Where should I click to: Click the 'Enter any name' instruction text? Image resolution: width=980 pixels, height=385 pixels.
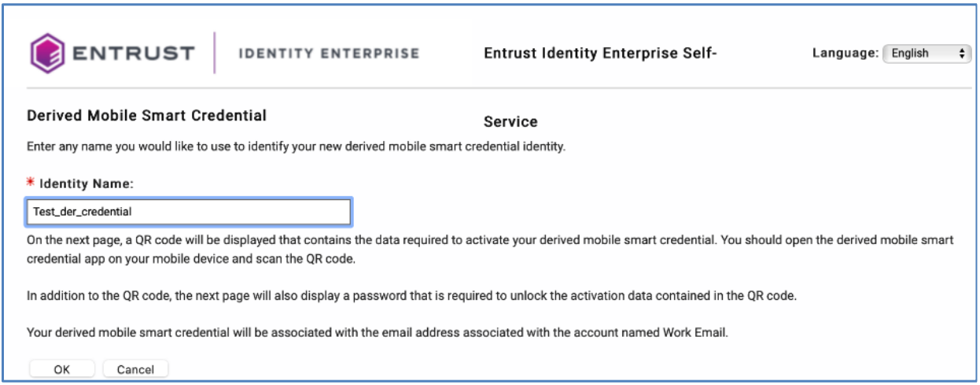tap(296, 147)
